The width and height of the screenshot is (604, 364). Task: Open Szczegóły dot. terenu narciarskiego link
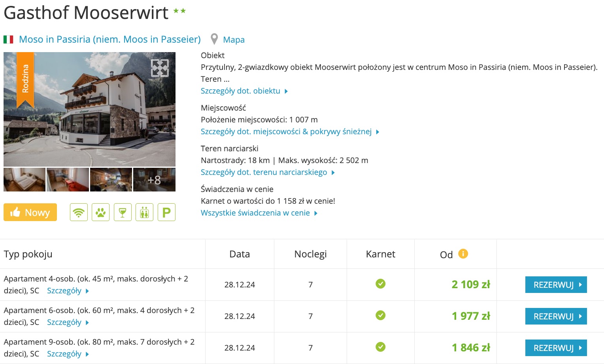[x=268, y=173]
